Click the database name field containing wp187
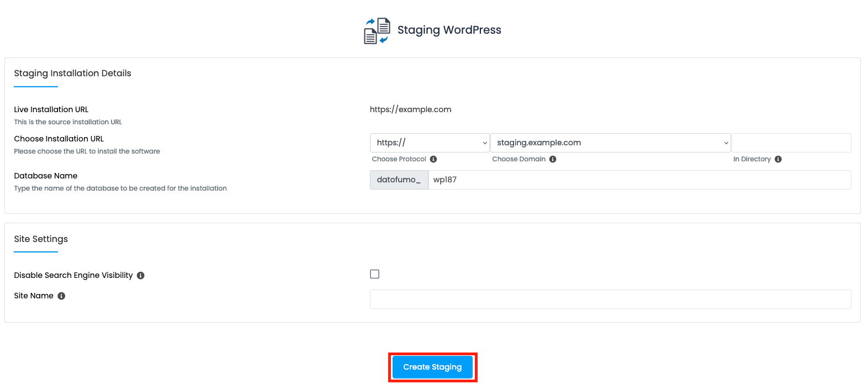 (639, 180)
